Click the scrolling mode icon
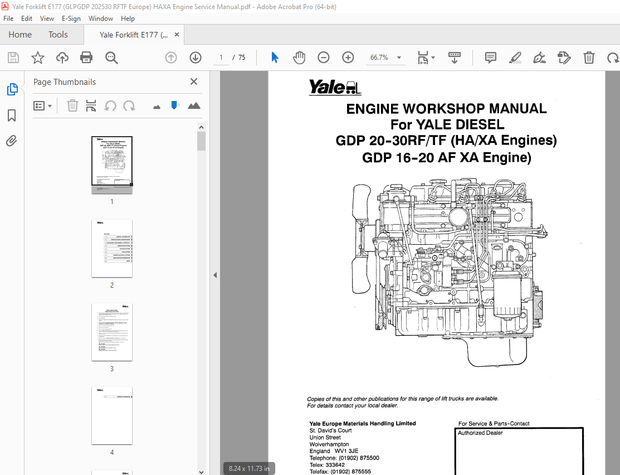 click(x=454, y=58)
